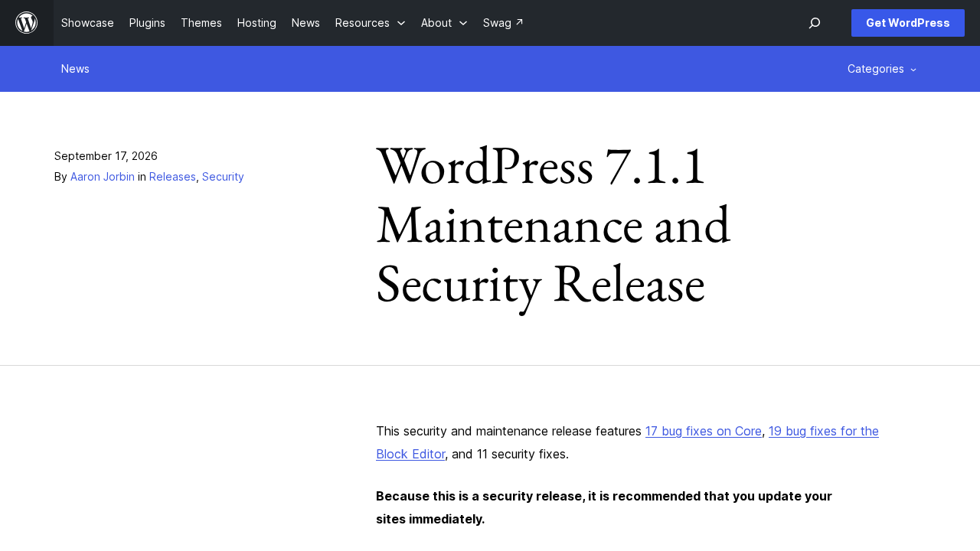
Task: Go to the Plugins page
Action: click(147, 23)
